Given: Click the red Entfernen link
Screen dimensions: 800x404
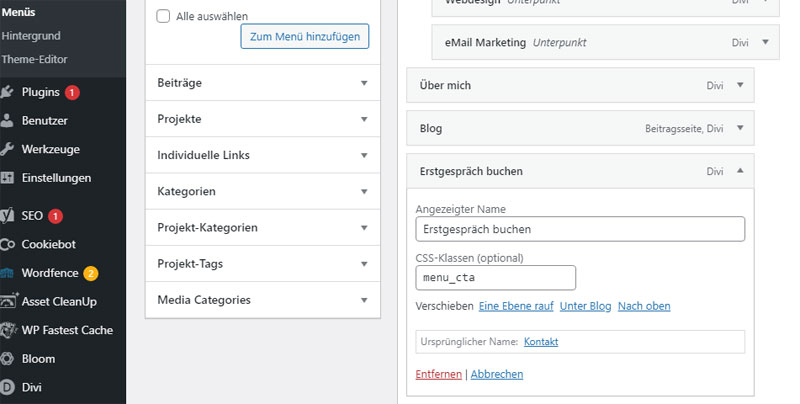Looking at the screenshot, I should pyautogui.click(x=438, y=374).
